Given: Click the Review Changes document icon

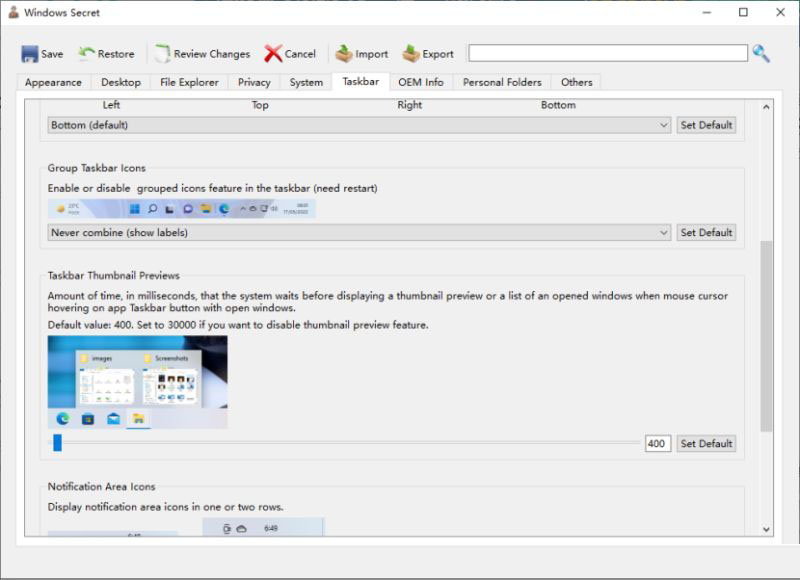Looking at the screenshot, I should point(162,54).
